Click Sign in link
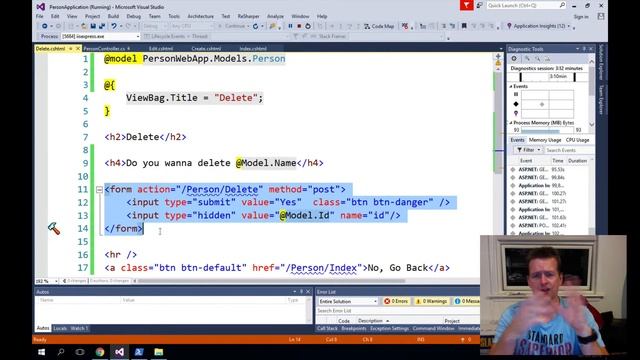This screenshot has width=640, height=360. pos(581,17)
